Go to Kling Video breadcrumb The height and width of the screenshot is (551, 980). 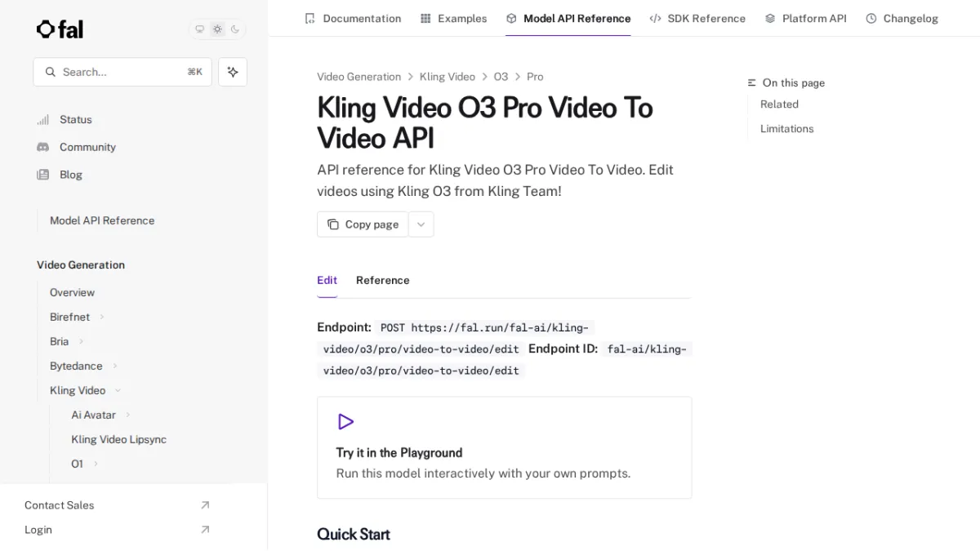tap(447, 77)
